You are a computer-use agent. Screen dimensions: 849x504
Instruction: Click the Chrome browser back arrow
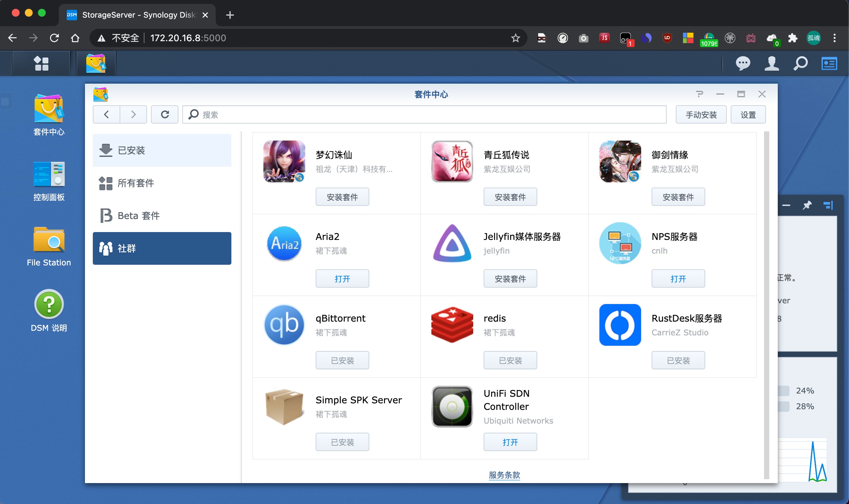(12, 38)
